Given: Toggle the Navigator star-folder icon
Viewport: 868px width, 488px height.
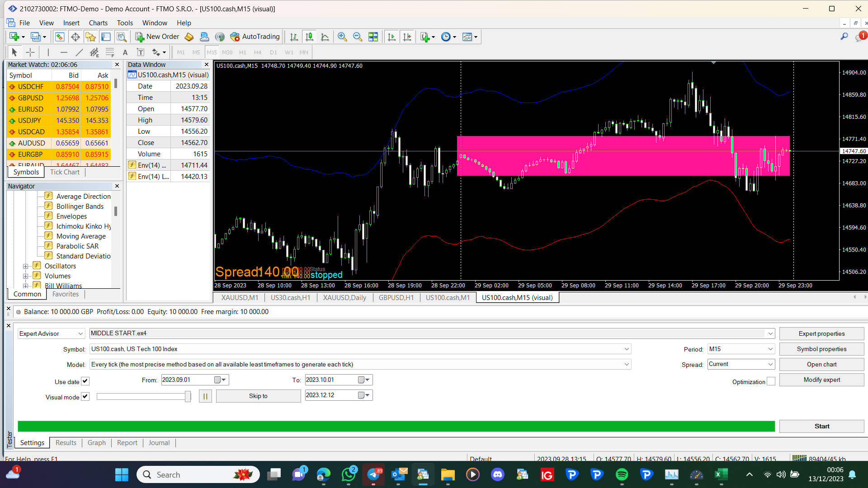Looking at the screenshot, I should click(x=90, y=37).
